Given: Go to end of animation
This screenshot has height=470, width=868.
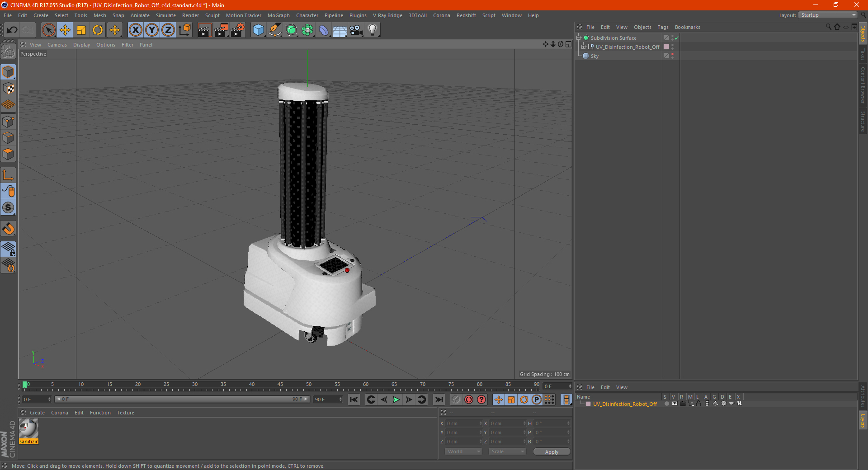Looking at the screenshot, I should tap(439, 399).
